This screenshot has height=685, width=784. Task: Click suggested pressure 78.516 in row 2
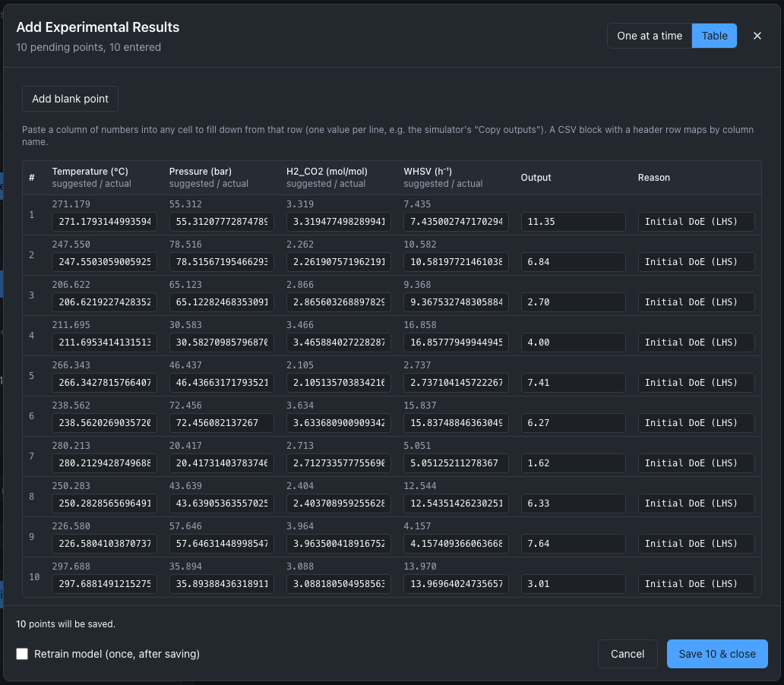coord(185,245)
